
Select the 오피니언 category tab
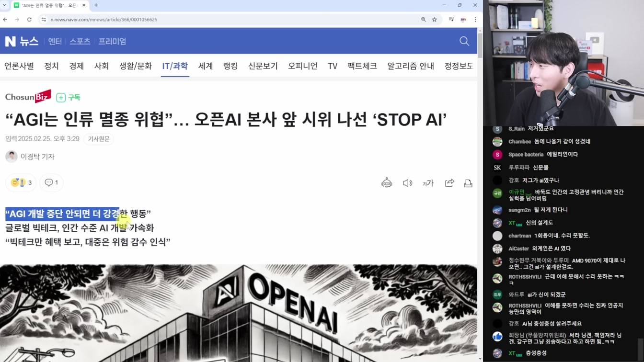tap(303, 66)
